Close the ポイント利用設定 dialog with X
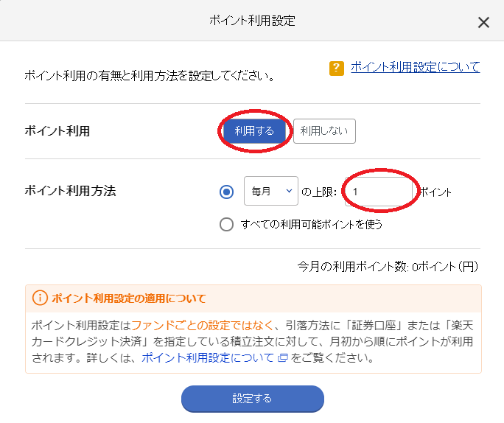The width and height of the screenshot is (504, 423). pos(483,23)
